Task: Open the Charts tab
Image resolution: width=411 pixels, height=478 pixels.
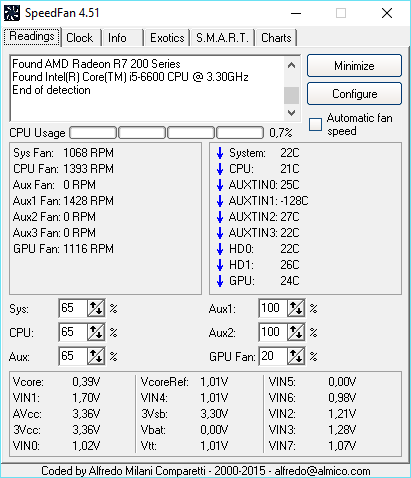Action: pyautogui.click(x=276, y=38)
